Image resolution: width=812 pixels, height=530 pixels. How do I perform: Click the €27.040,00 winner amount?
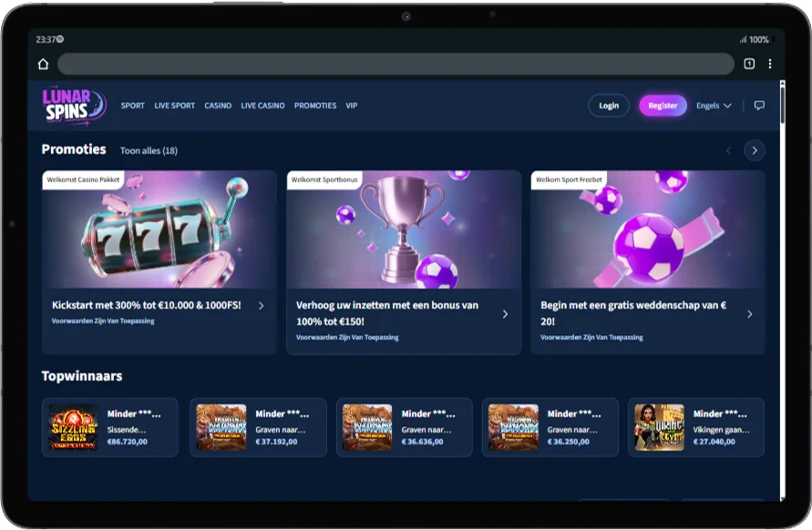[714, 442]
